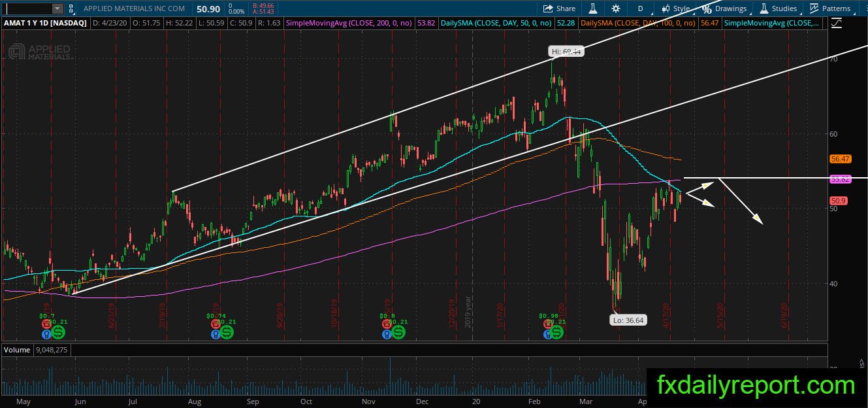Click the truncated SimpleMovingAvg (CLOSE,... label
Image resolution: width=868 pixels, height=408 pixels.
click(x=772, y=23)
